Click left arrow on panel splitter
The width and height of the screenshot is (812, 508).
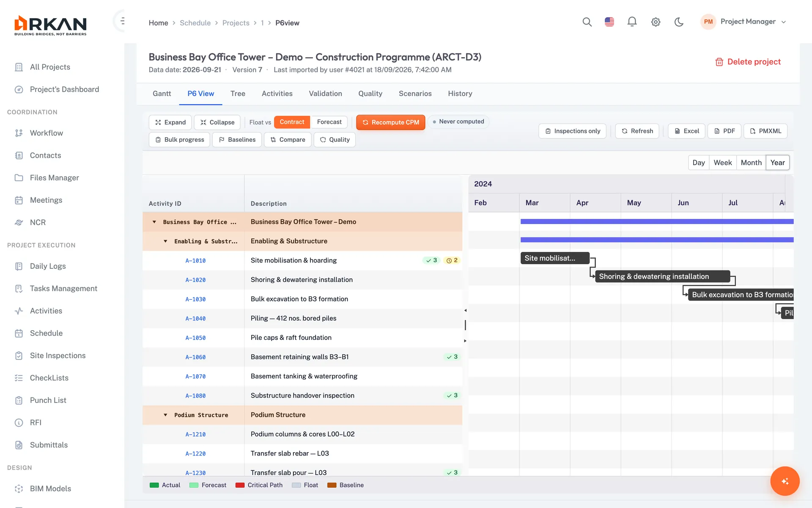click(x=465, y=311)
